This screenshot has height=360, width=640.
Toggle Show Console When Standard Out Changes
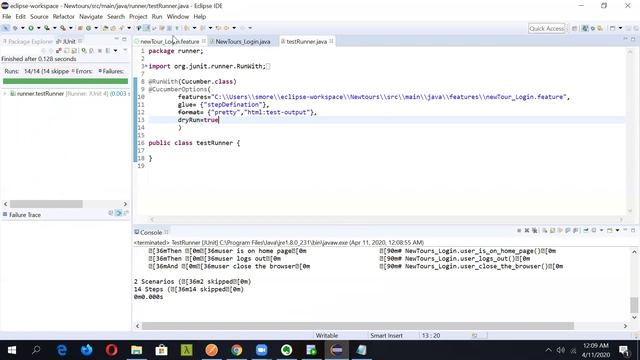(568, 231)
